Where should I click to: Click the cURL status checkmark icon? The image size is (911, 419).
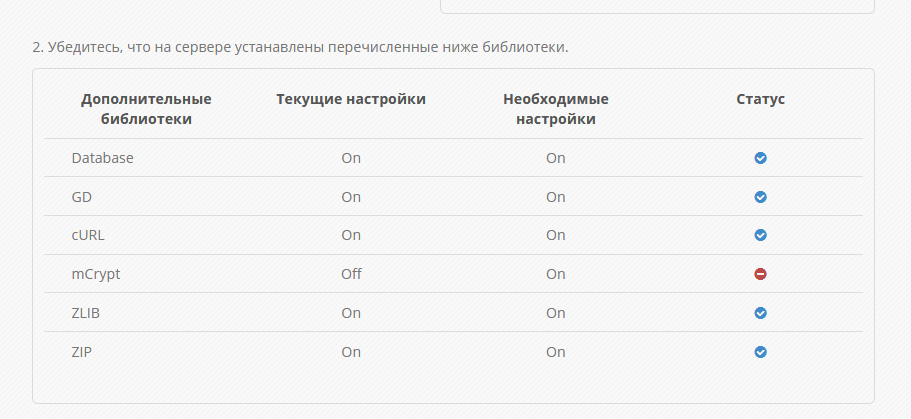[760, 235]
